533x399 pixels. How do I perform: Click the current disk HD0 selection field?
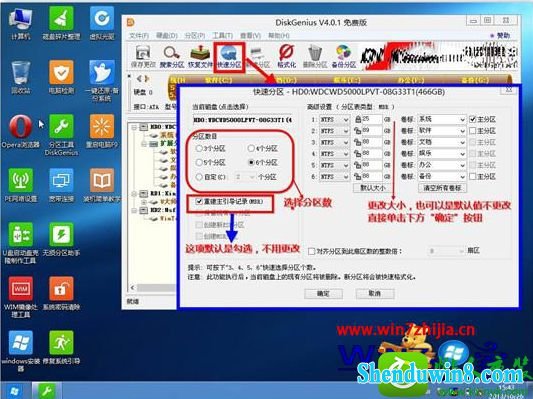(x=242, y=120)
